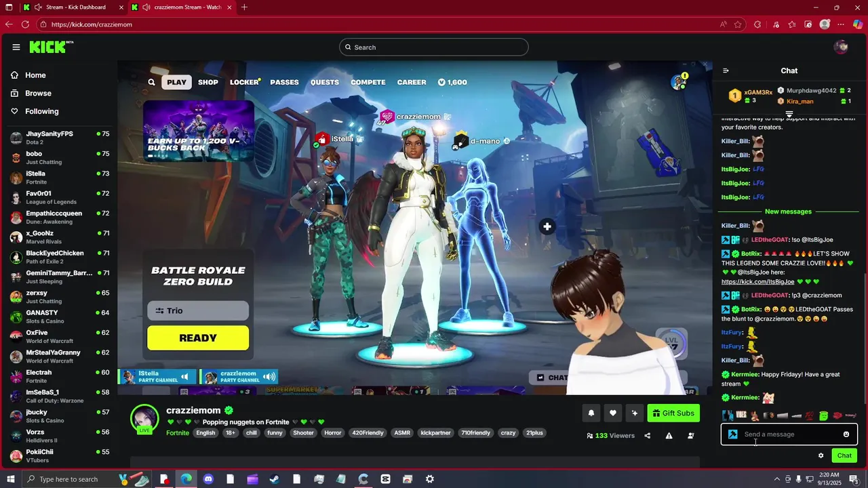
Task: Open Windows Start menu
Action: click(11, 479)
